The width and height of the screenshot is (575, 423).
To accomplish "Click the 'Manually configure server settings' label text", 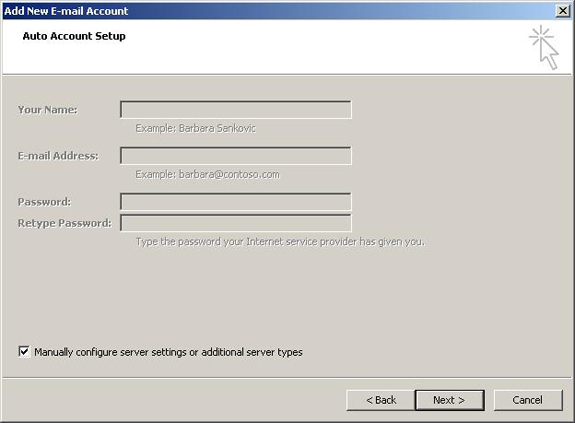I will 168,352.
